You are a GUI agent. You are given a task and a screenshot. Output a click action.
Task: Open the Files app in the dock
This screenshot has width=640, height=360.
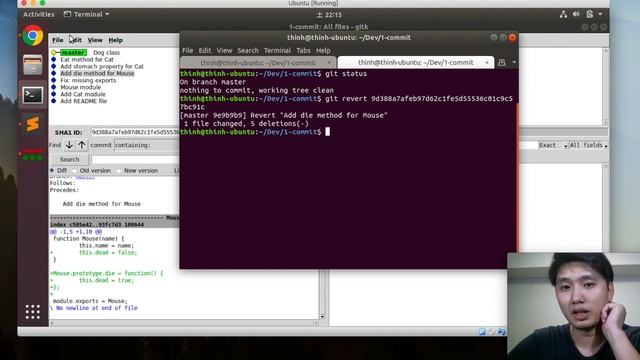[33, 65]
